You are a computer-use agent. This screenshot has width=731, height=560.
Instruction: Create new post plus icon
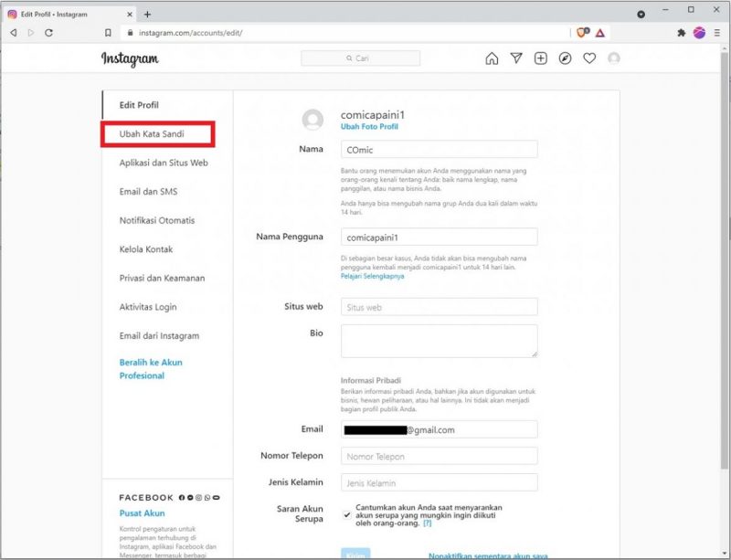point(540,58)
